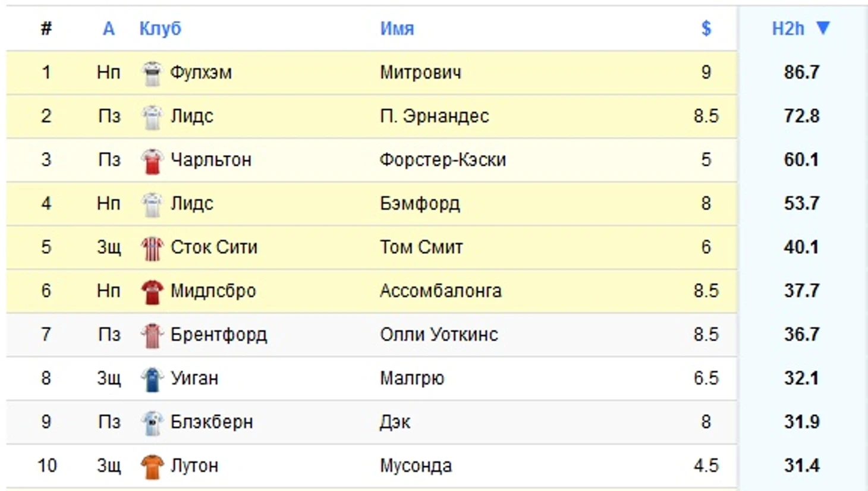
Task: Click the Фулхэм club jersey icon
Action: pyautogui.click(x=153, y=73)
